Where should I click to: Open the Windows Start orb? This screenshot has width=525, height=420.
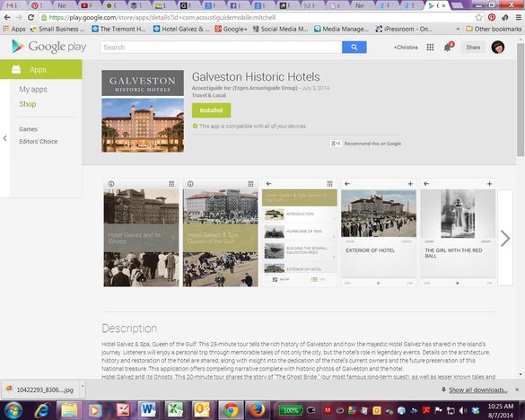(x=13, y=410)
